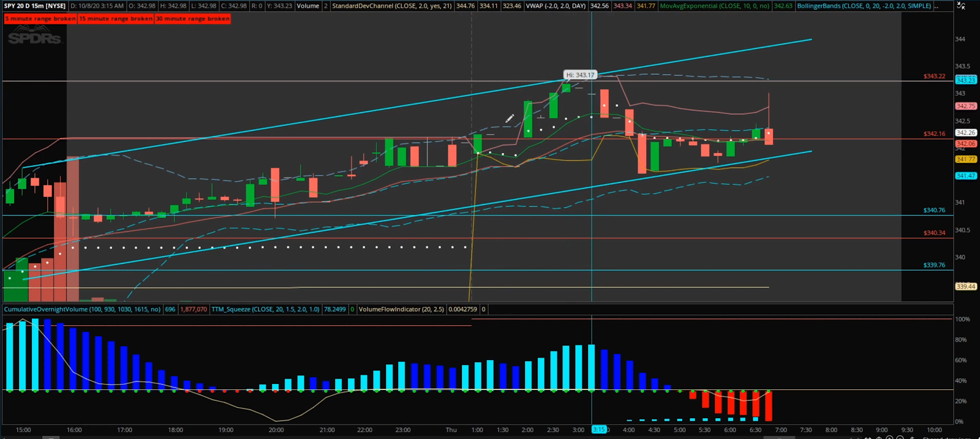The image size is (980, 439).
Task: Click the SPY 20 D 15m [NYSE] symbol label
Action: click(x=35, y=6)
